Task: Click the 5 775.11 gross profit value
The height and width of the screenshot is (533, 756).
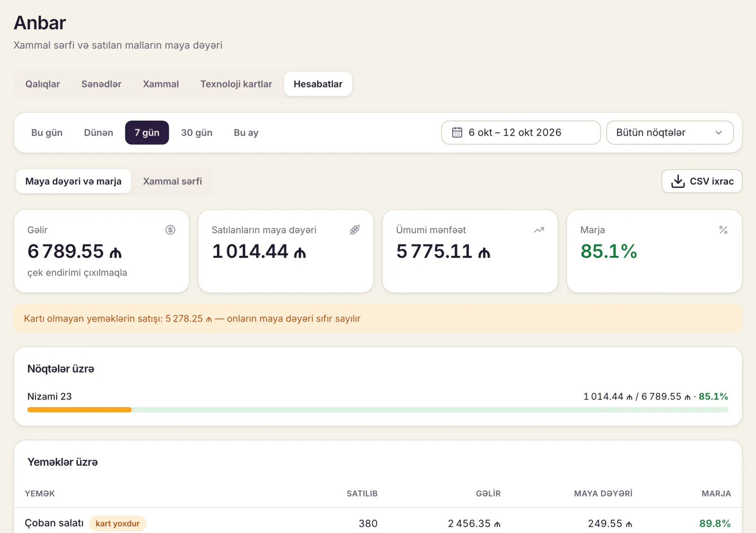Action: pos(443,251)
